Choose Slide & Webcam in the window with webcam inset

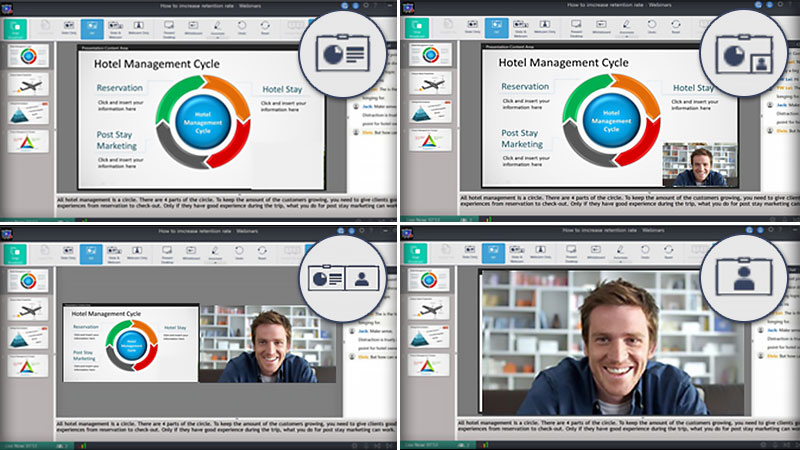[x=520, y=27]
